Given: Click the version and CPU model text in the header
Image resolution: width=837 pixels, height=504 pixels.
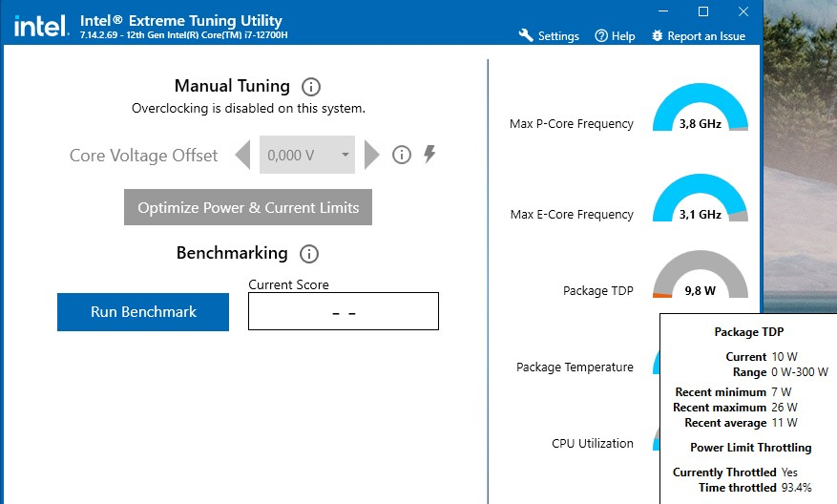Looking at the screenshot, I should [x=183, y=35].
